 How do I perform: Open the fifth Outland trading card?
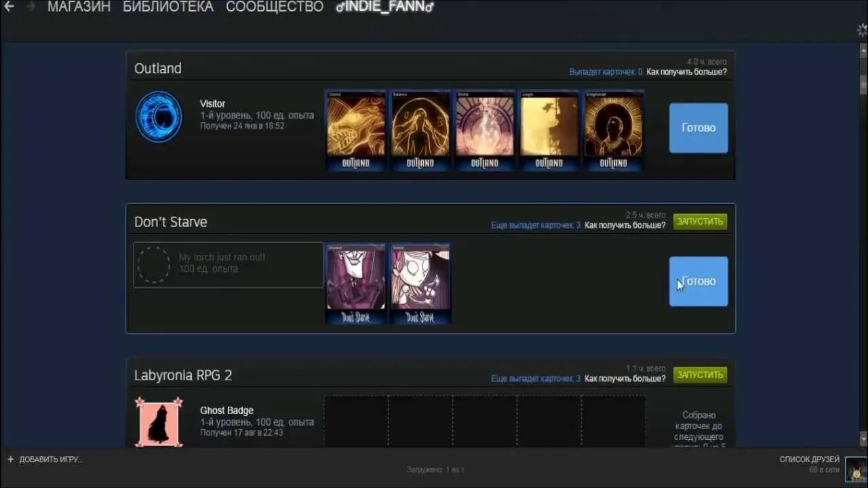614,131
